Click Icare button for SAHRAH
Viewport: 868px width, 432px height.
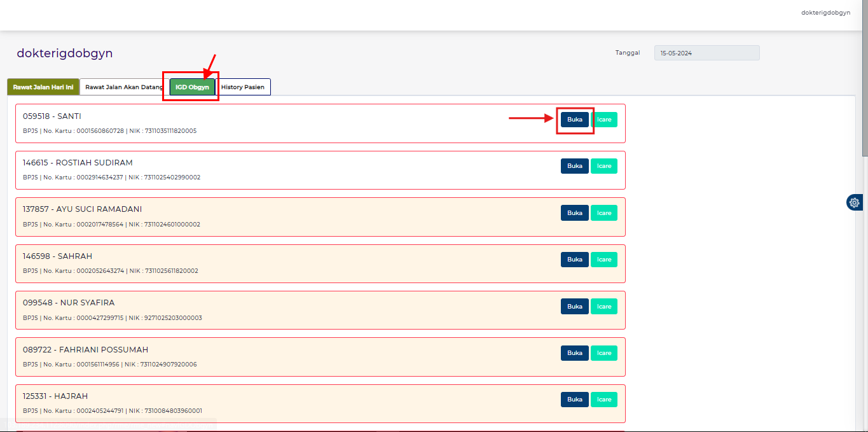(604, 260)
